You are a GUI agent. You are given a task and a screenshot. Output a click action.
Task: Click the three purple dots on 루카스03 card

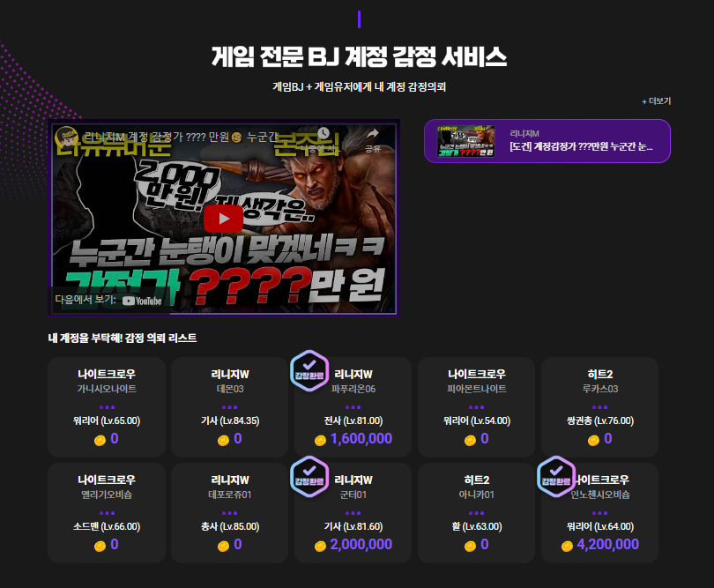coord(600,407)
